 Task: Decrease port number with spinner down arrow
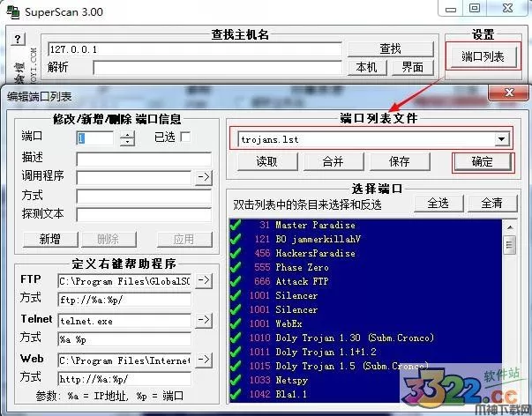[x=127, y=143]
